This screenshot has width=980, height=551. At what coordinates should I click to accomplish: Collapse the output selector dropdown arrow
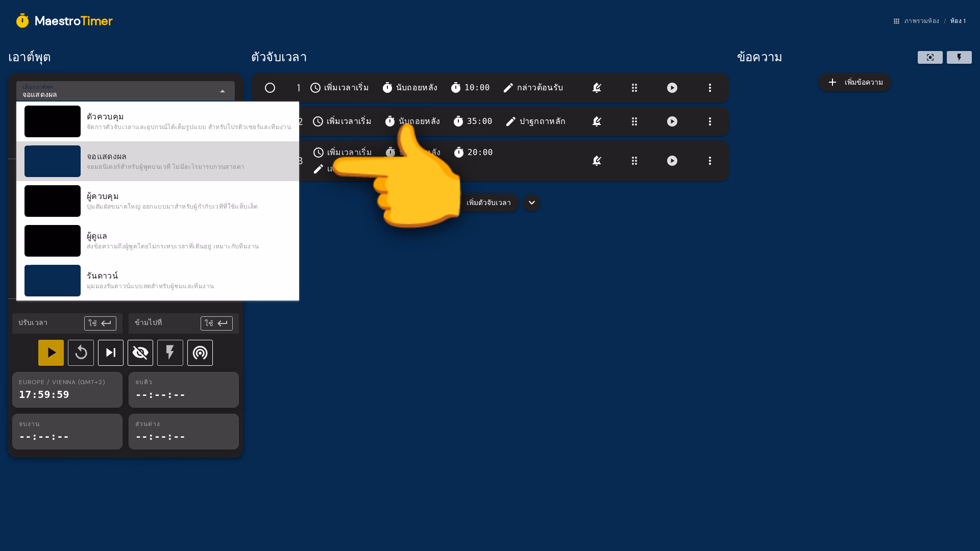223,91
